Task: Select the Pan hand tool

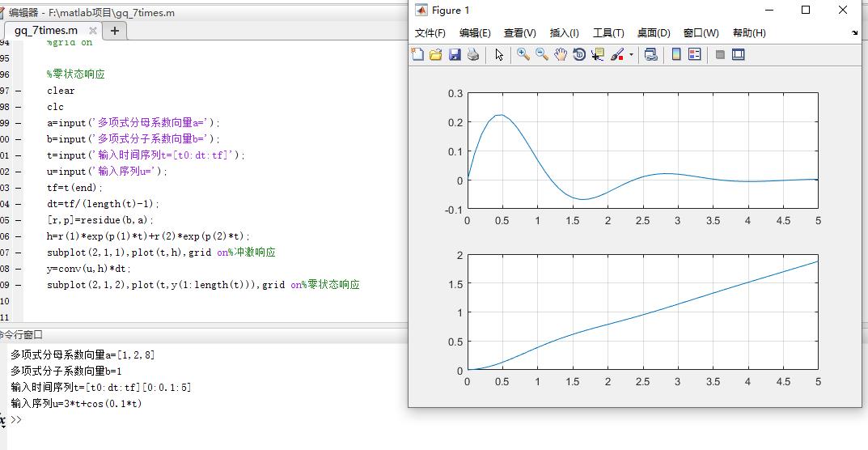Action: 561,54
